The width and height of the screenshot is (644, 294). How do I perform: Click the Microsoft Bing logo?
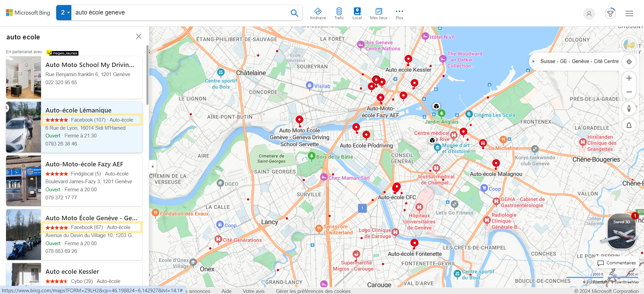pos(28,13)
